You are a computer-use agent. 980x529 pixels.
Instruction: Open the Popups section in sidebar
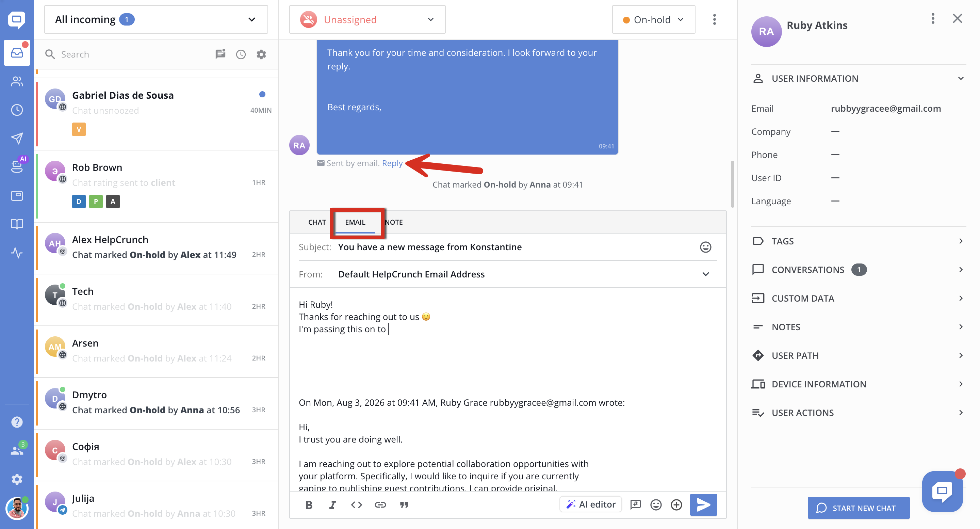pyautogui.click(x=17, y=196)
